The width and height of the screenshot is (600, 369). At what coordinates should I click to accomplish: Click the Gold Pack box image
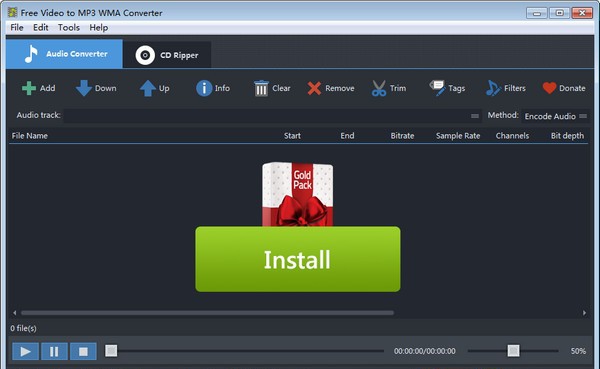tap(298, 194)
